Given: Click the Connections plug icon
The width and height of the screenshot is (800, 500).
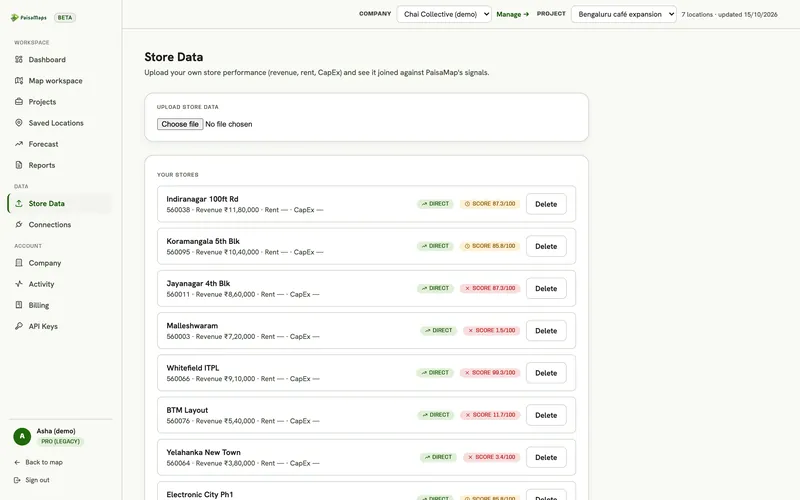Looking at the screenshot, I should click(19, 224).
